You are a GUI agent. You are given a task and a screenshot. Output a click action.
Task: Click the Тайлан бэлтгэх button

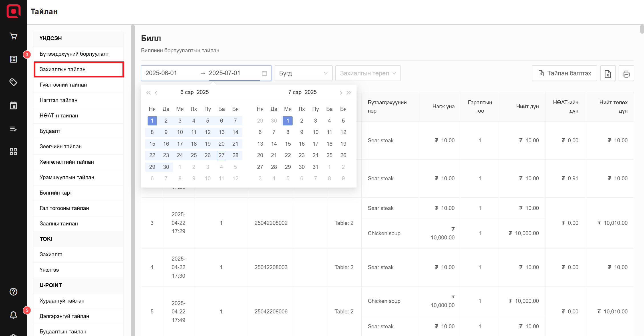(x=564, y=73)
